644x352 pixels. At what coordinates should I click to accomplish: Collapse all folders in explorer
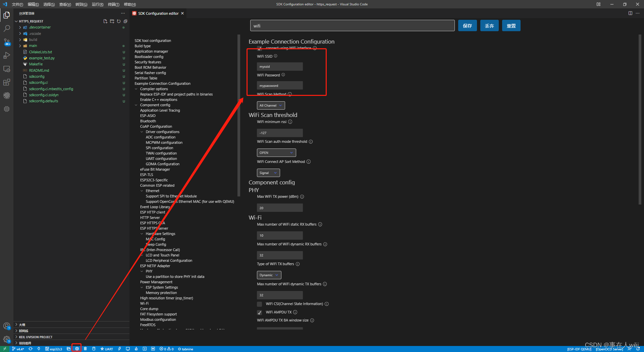[125, 21]
